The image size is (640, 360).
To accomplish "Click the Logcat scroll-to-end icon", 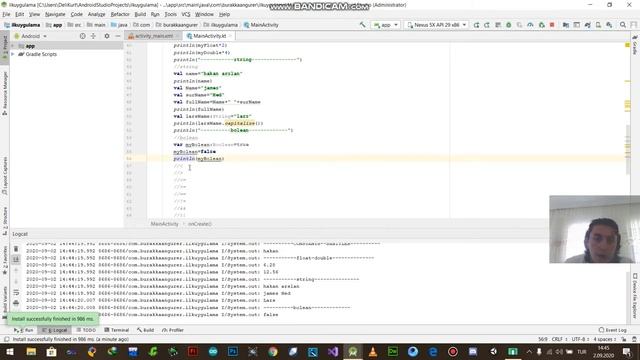I will (x=16, y=259).
